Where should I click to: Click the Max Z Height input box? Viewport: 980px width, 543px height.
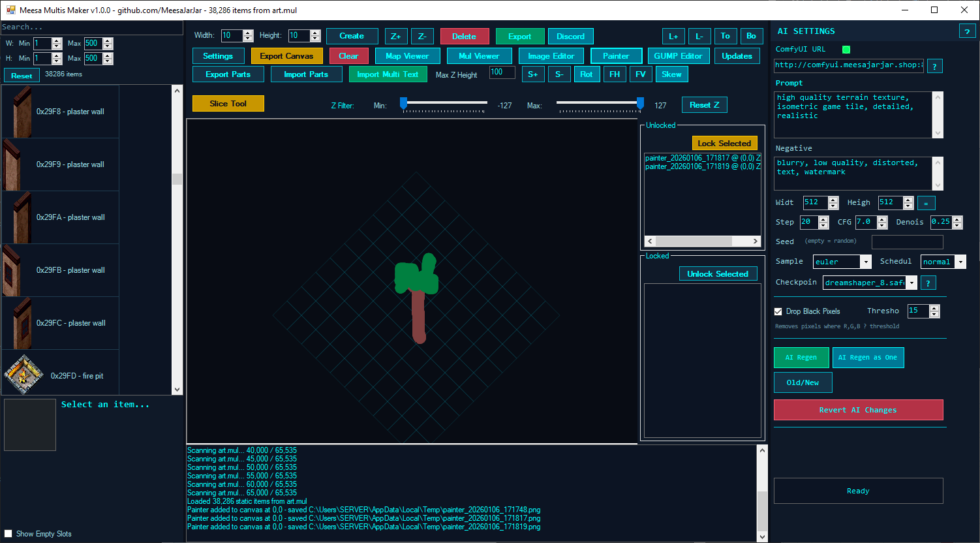[x=502, y=73]
